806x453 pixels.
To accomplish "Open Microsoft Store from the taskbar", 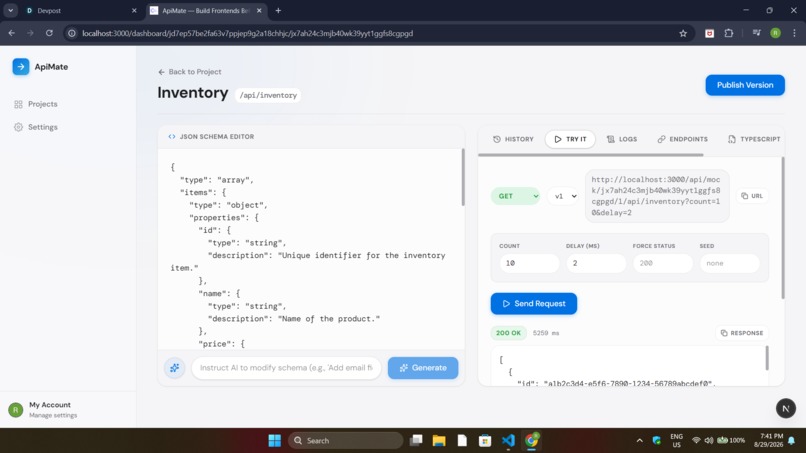I will pyautogui.click(x=485, y=441).
